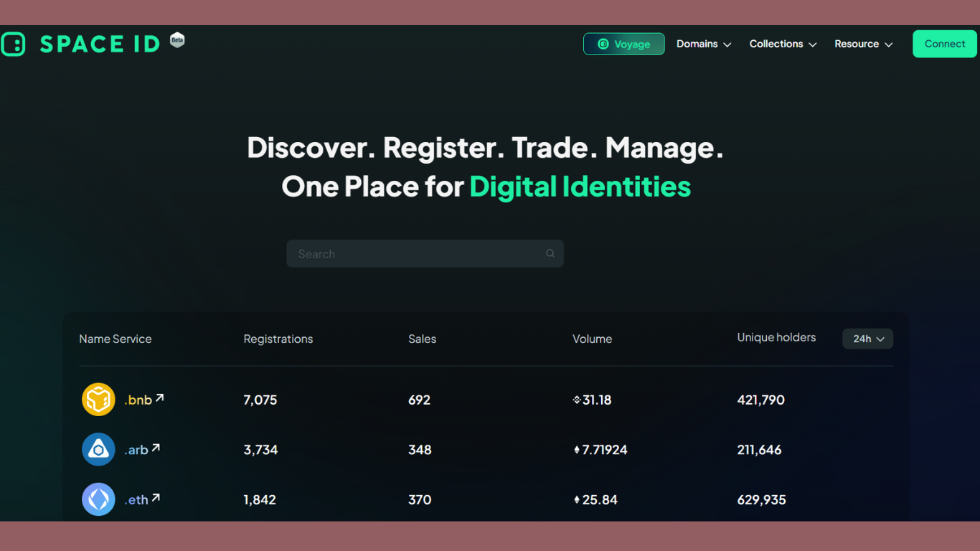980x551 pixels.
Task: Click the magnifier icon in search bar
Action: (550, 253)
